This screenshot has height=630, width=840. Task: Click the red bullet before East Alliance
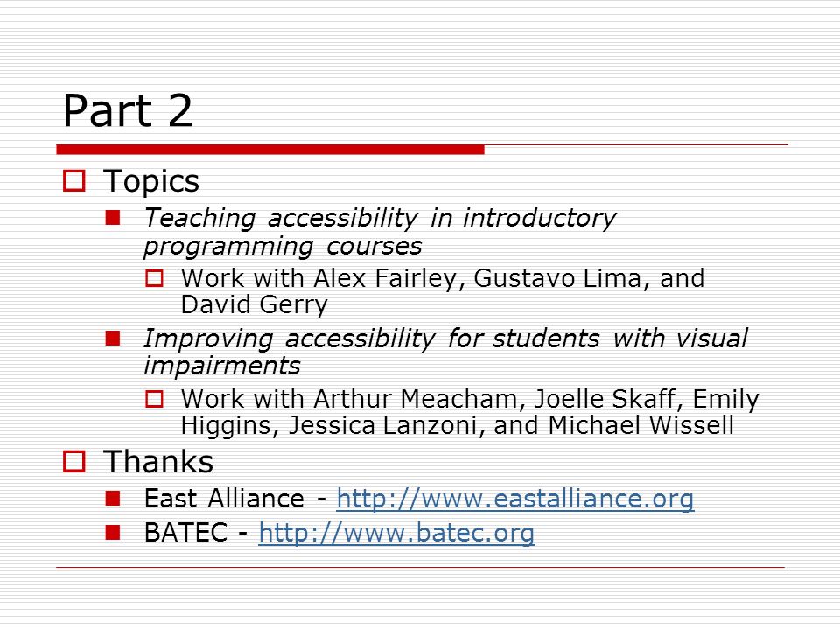click(113, 499)
